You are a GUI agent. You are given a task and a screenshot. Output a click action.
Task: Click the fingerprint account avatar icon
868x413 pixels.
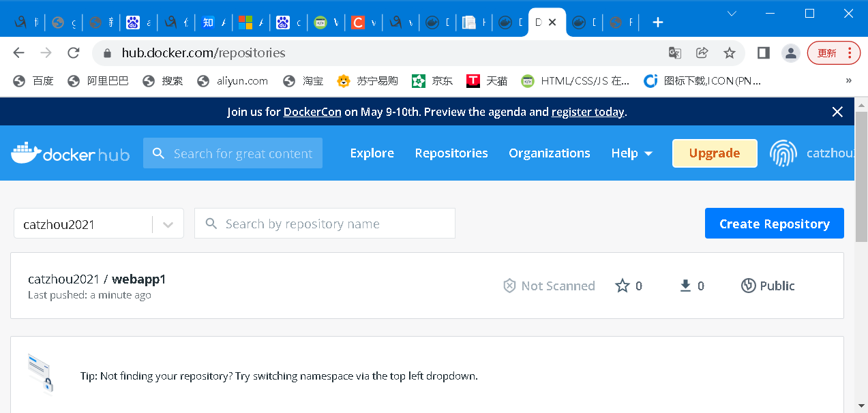click(x=783, y=153)
